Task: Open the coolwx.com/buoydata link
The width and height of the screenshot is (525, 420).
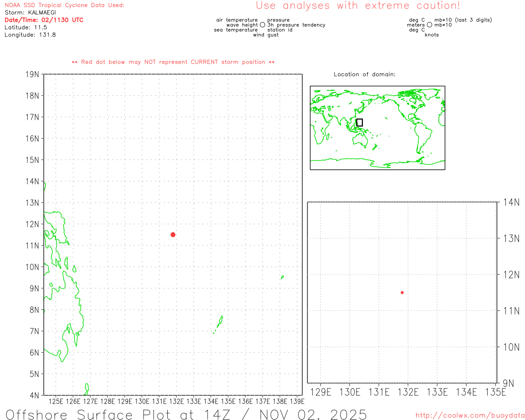Action: tap(470, 415)
